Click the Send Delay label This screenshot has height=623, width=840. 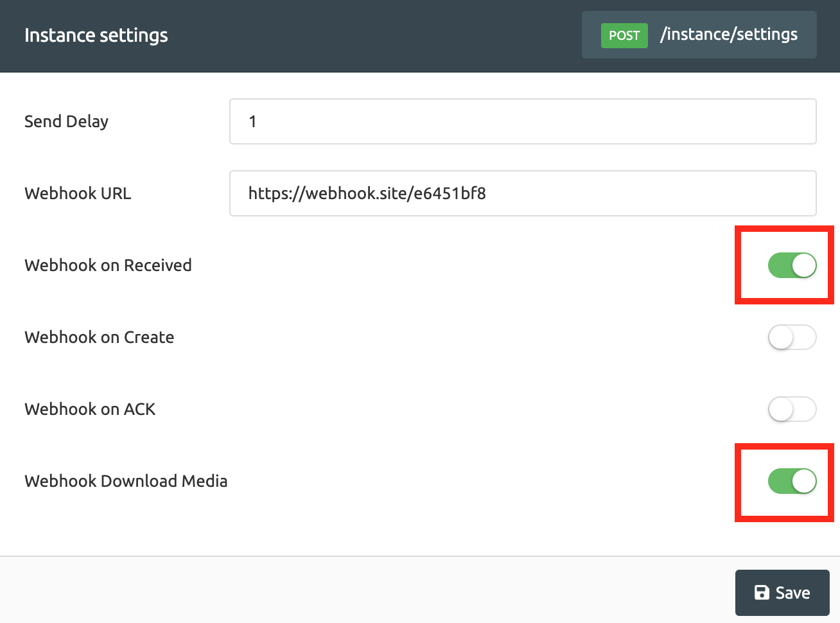pos(66,121)
